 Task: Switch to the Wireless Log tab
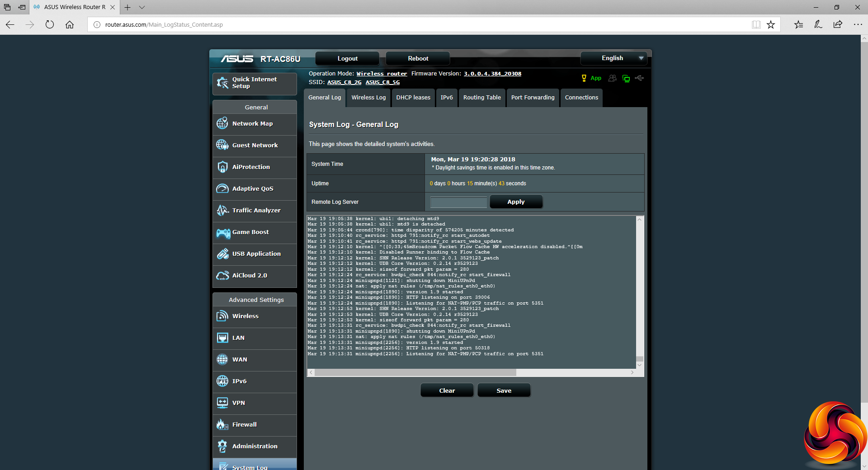(368, 98)
